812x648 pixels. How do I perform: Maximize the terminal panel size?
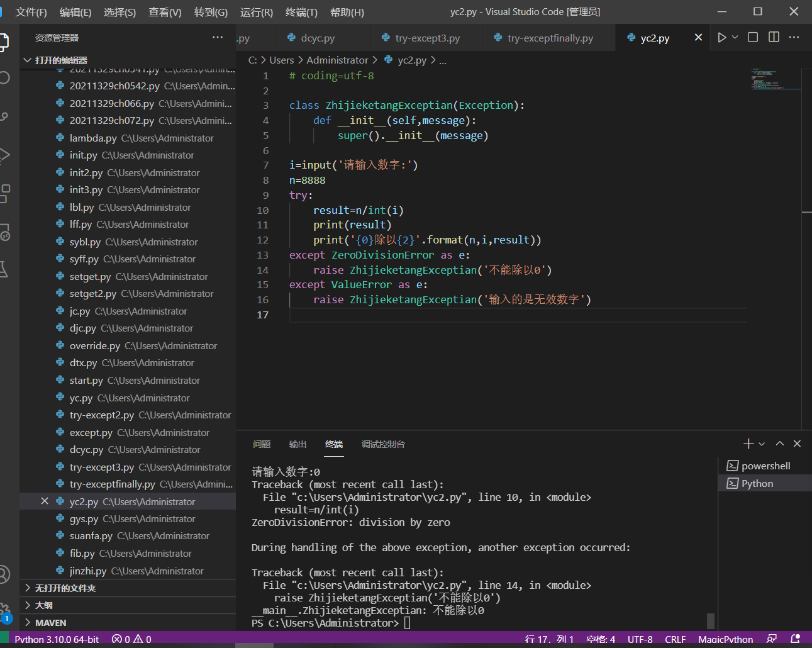coord(780,444)
